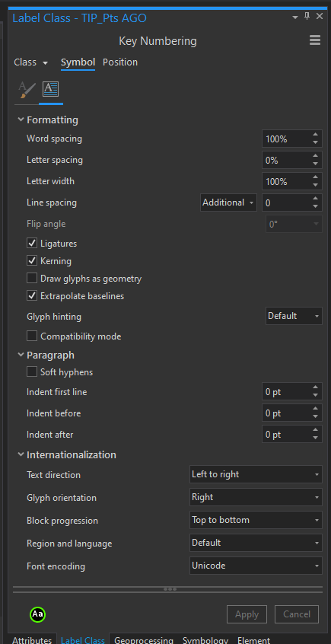
Task: Select the General text symbol paintbrush icon
Action: point(27,90)
